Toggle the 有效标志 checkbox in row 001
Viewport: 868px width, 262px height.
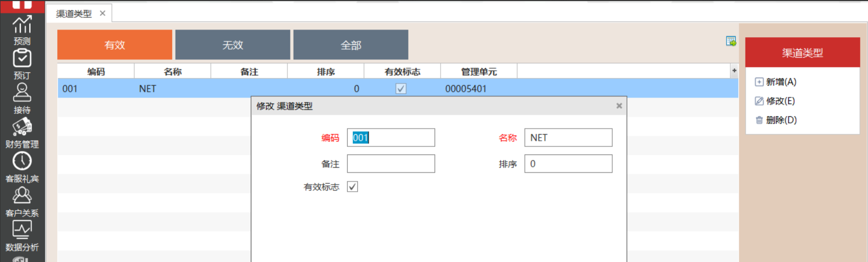(401, 89)
